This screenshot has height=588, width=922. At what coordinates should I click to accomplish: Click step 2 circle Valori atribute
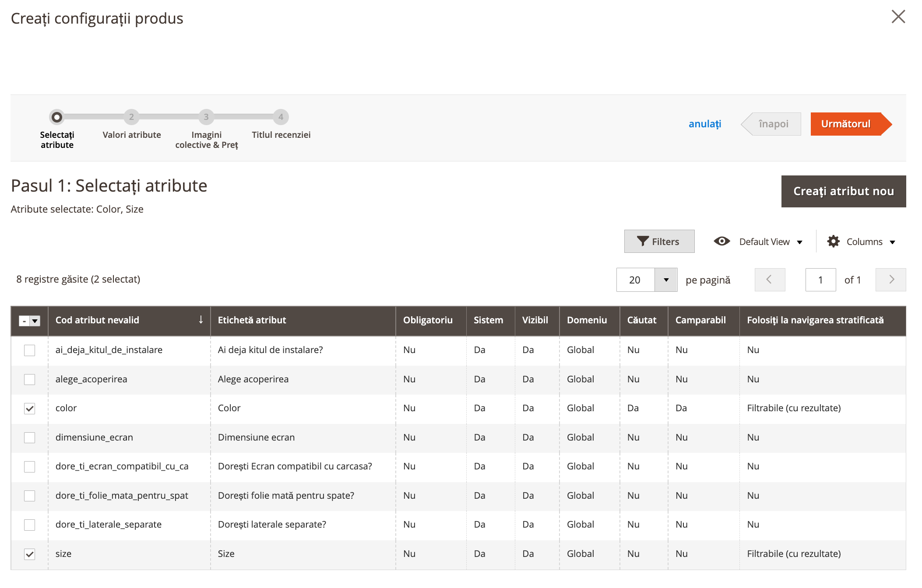pos(131,117)
